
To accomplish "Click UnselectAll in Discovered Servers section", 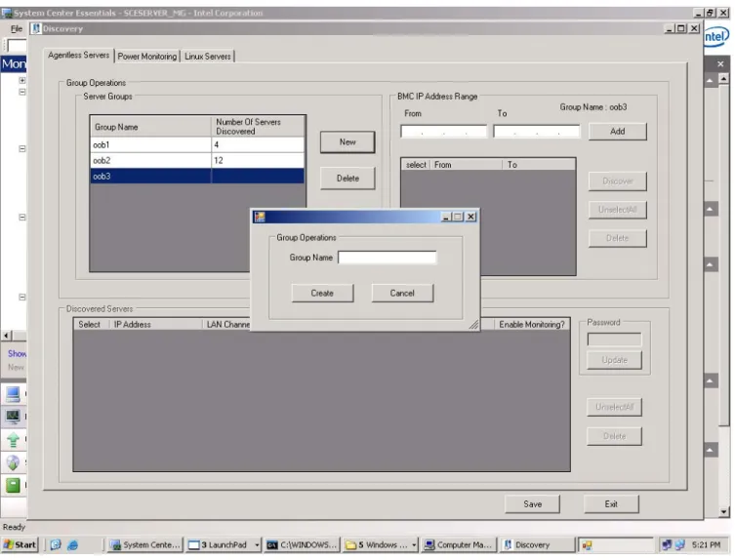I will [x=614, y=407].
